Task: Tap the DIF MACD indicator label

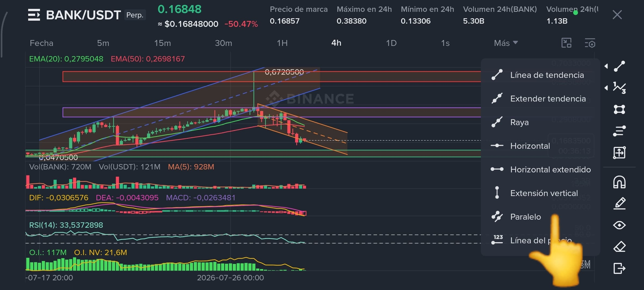Action: click(58, 198)
